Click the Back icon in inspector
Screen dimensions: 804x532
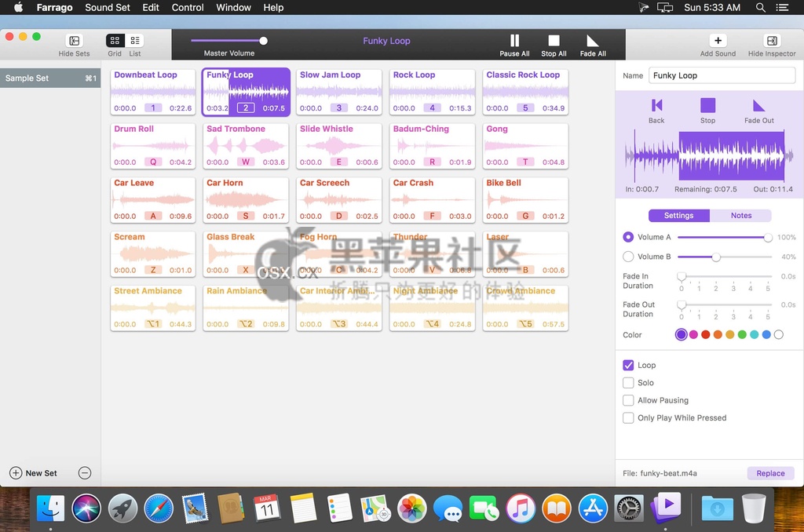coord(656,106)
